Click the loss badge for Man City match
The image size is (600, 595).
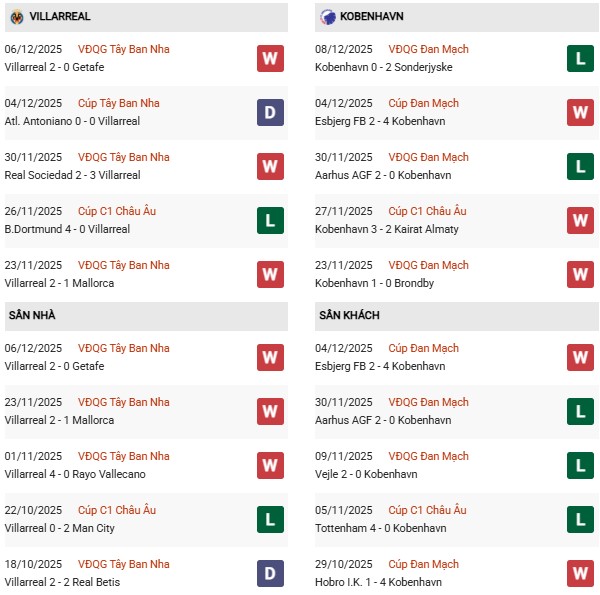(x=270, y=519)
